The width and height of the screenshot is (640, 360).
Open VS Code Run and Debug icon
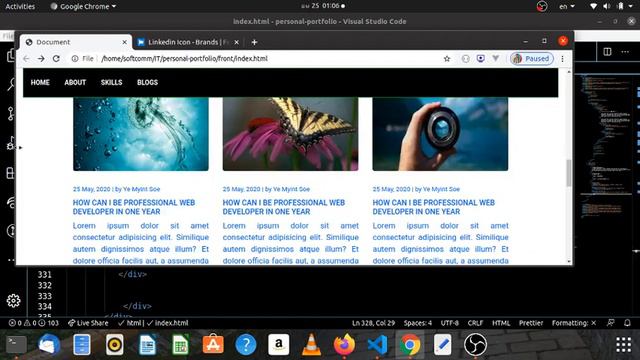[11, 143]
